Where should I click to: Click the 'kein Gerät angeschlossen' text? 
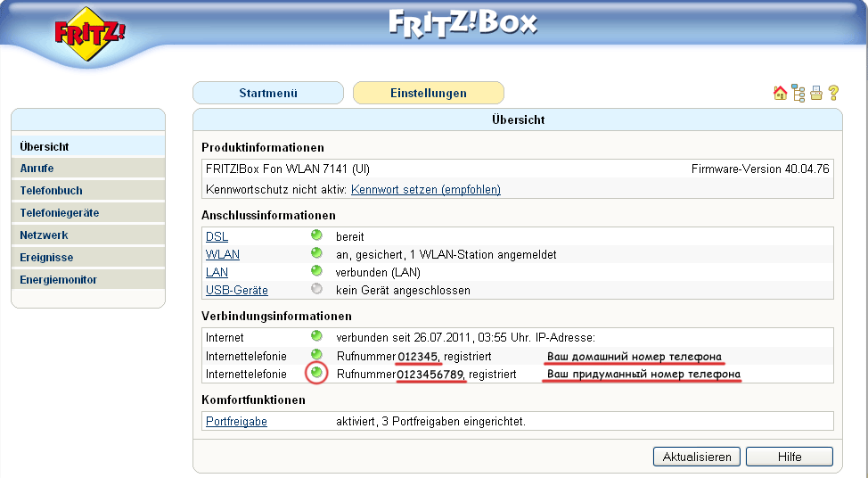click(x=403, y=290)
